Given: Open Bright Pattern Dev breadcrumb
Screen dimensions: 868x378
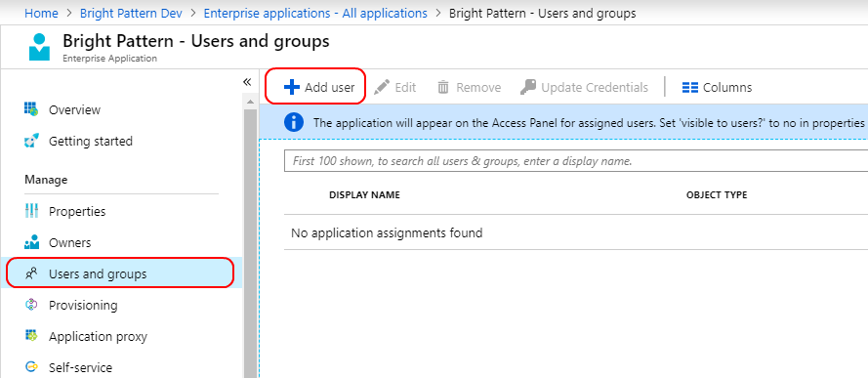Looking at the screenshot, I should pos(131,14).
